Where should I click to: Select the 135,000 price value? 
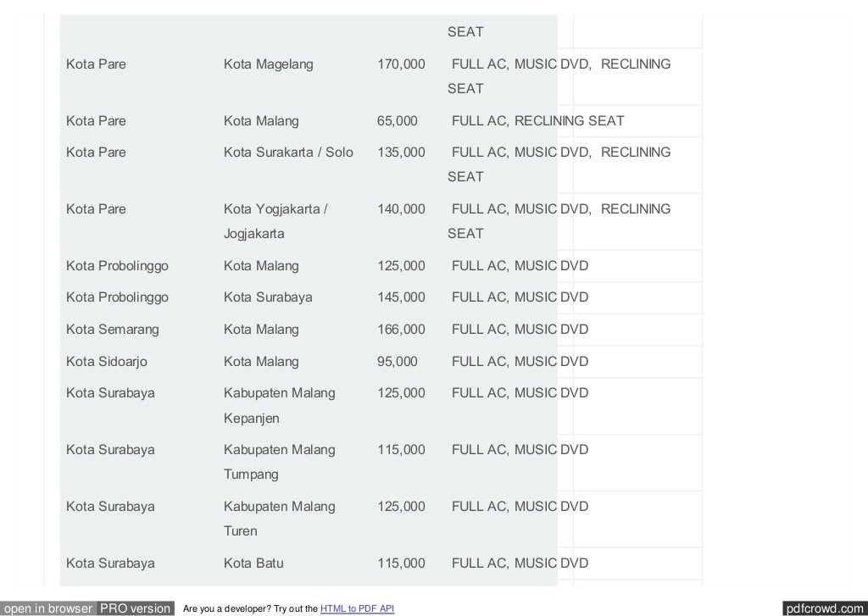click(x=401, y=153)
